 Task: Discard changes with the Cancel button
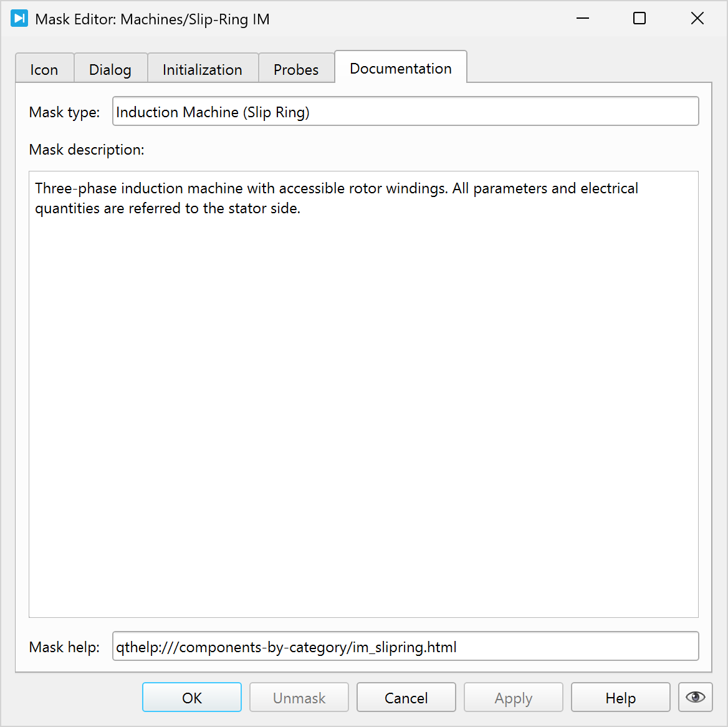[x=406, y=698]
